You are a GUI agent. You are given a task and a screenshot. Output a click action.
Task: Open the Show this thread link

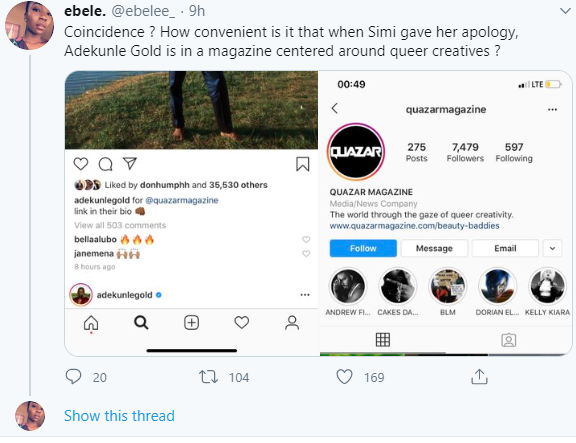pyautogui.click(x=119, y=416)
